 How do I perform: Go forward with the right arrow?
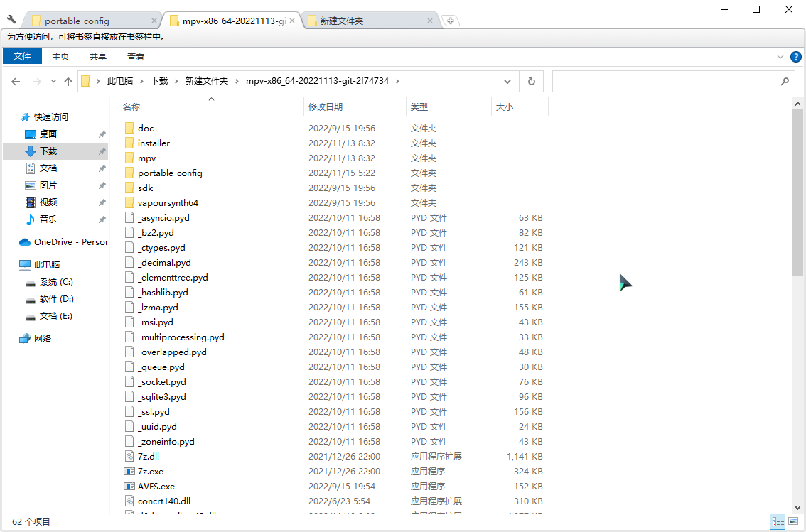pos(36,81)
